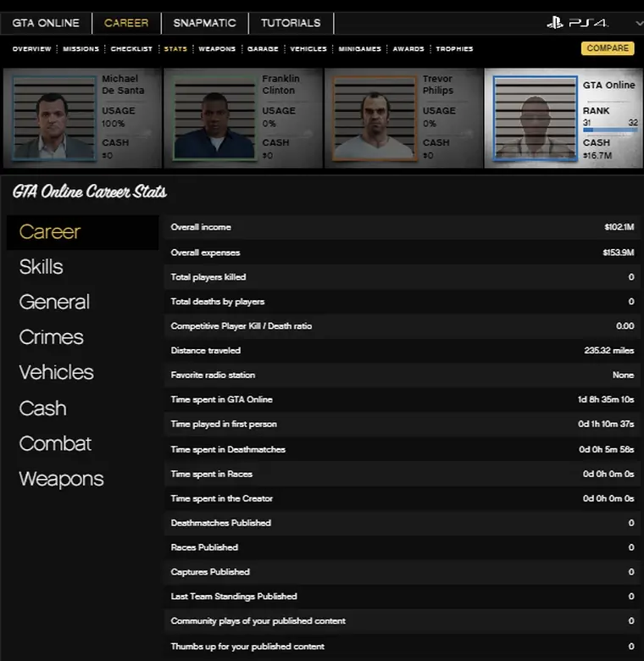
Task: Click 'Total deaths by players' label
Action: coord(218,302)
